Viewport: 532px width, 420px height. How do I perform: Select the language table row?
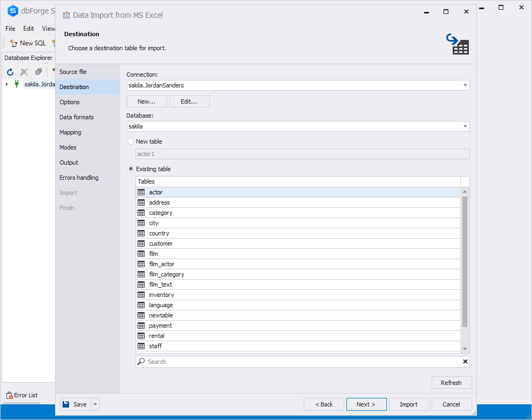click(x=298, y=305)
